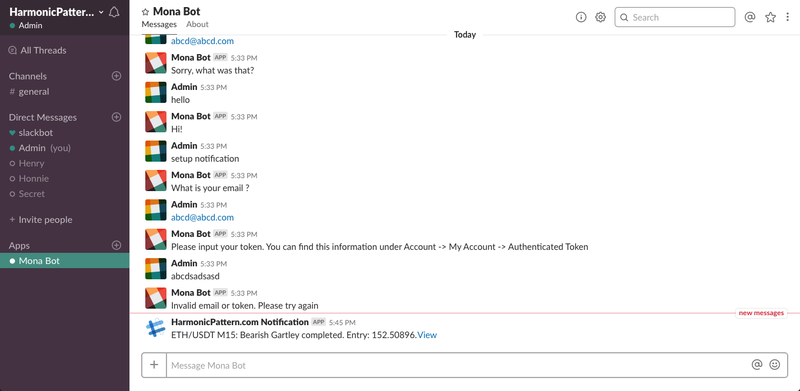Open the abcd@abcd.com link below What is your email
Viewport: 800px width, 391px height.
tap(203, 217)
